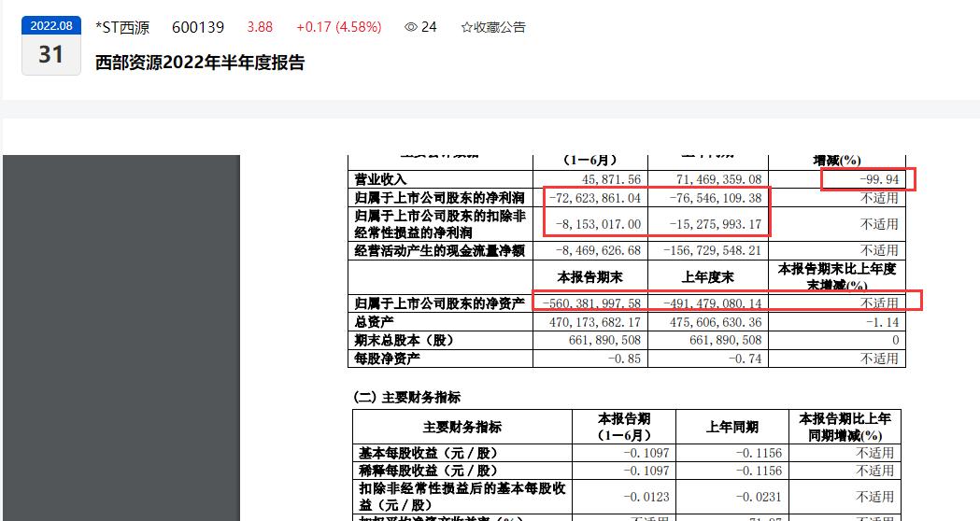980x521 pixels.
Task: Select prior adjusted profit -15,275,993.17
Action: (715, 224)
